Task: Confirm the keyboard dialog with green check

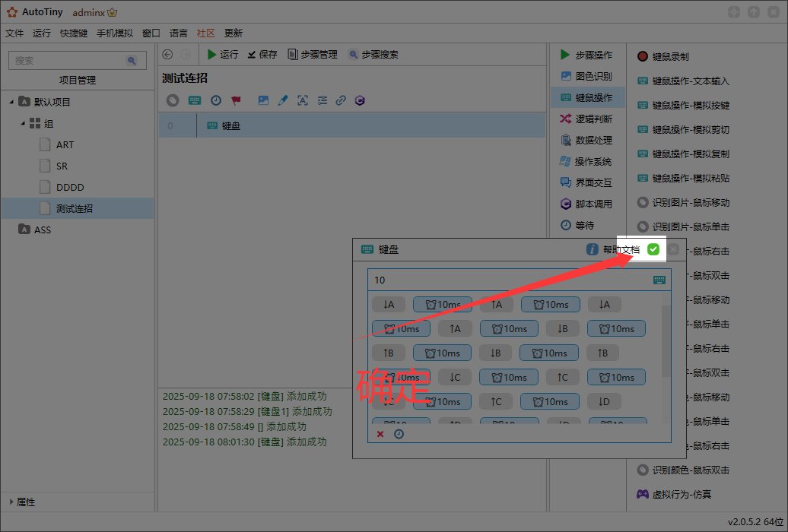Action: click(653, 249)
